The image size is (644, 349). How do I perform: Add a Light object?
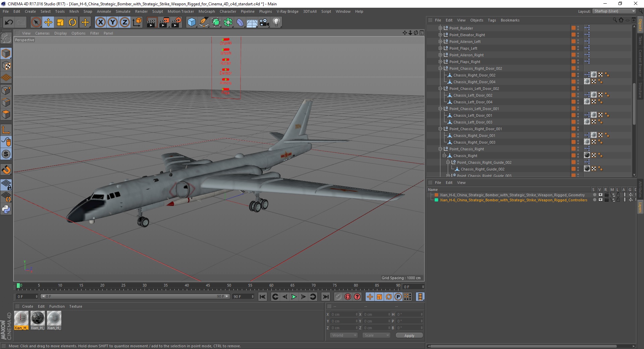tap(276, 22)
